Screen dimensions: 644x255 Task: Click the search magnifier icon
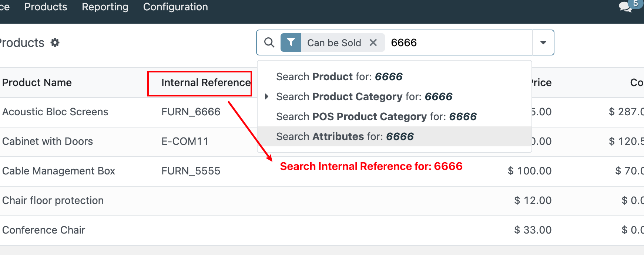pyautogui.click(x=269, y=42)
